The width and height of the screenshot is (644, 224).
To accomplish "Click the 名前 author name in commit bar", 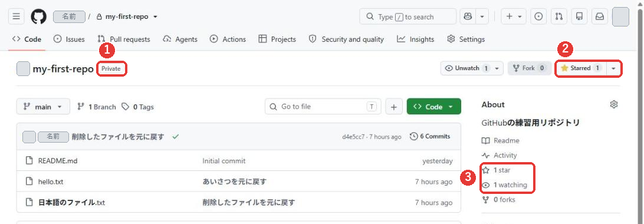I will tap(54, 137).
